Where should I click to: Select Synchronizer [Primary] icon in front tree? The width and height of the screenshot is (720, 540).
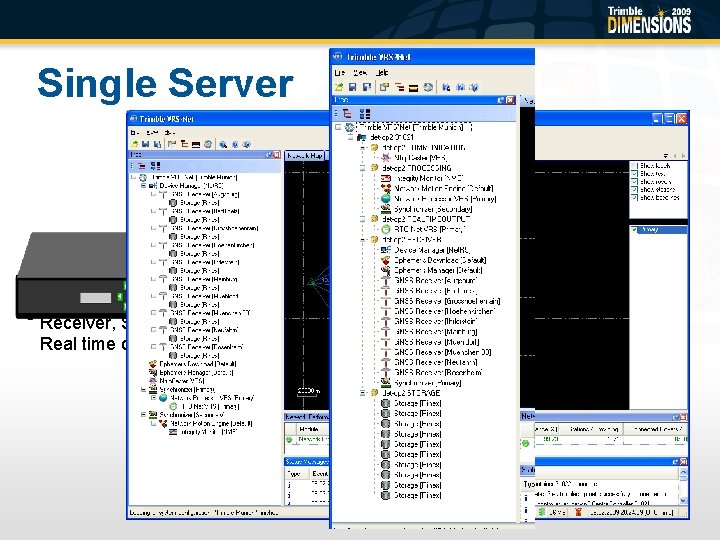click(x=386, y=382)
